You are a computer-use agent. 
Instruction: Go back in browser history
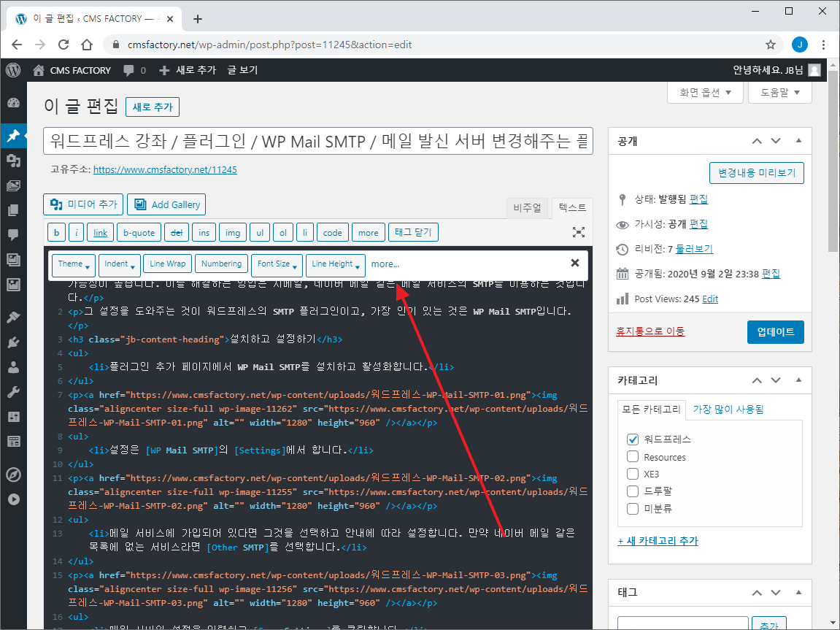[17, 45]
